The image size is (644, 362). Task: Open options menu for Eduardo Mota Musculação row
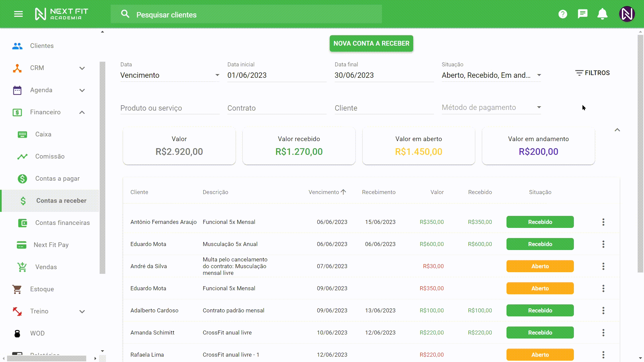coord(603,244)
